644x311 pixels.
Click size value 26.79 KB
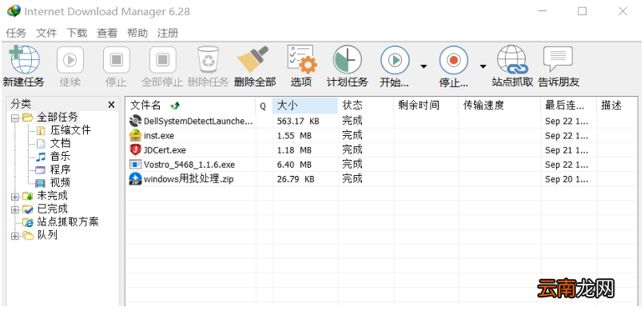[296, 180]
